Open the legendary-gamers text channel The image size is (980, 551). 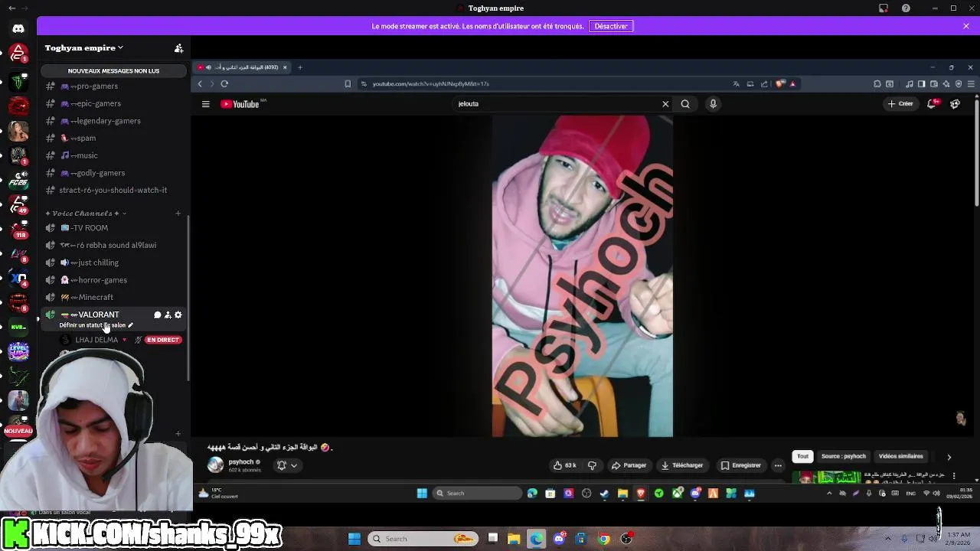(x=115, y=121)
